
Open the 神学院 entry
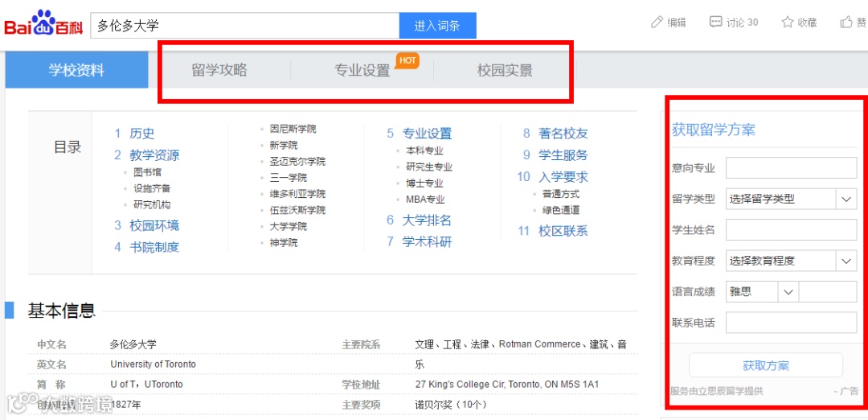[284, 243]
